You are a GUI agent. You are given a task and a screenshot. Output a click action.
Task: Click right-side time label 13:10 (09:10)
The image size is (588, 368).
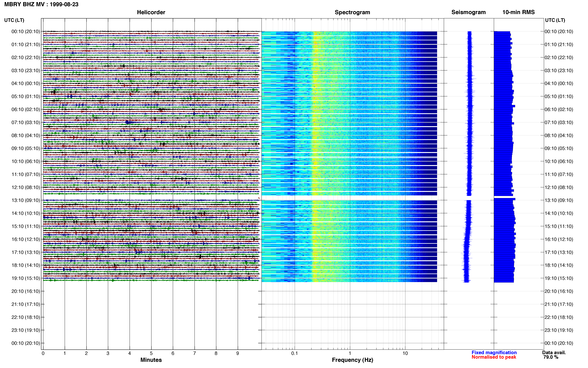tap(559, 200)
